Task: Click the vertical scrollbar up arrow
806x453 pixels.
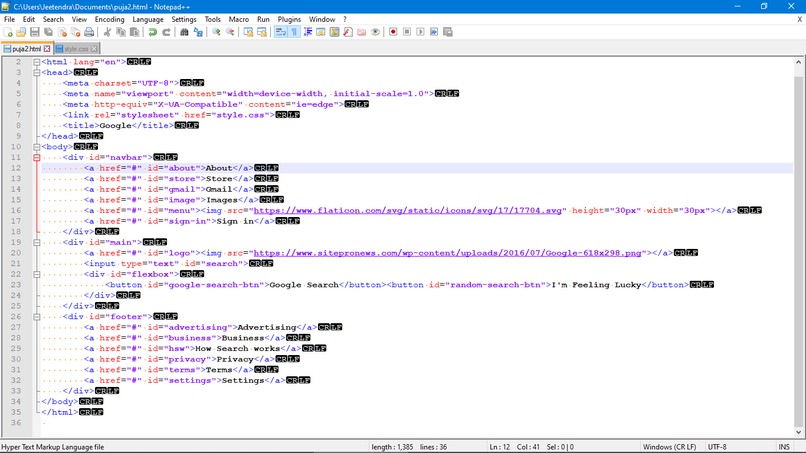Action: [798, 62]
